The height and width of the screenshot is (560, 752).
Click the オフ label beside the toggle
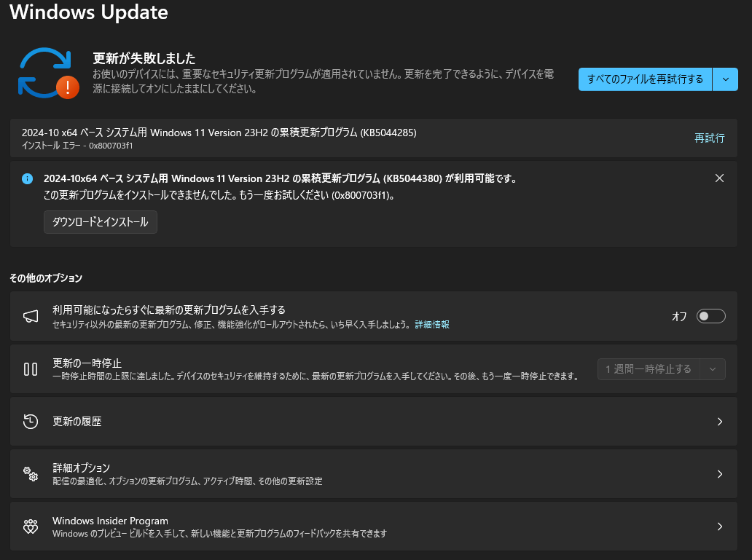(x=679, y=317)
